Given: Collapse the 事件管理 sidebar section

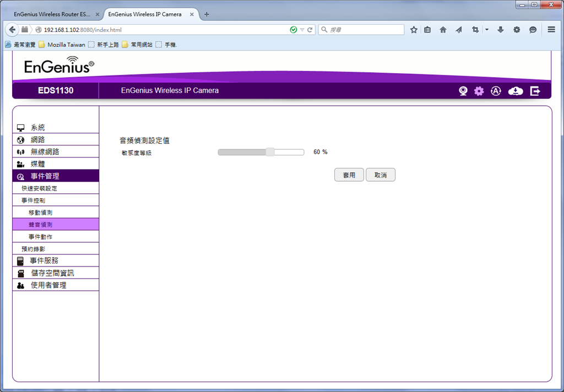Looking at the screenshot, I should pos(56,176).
